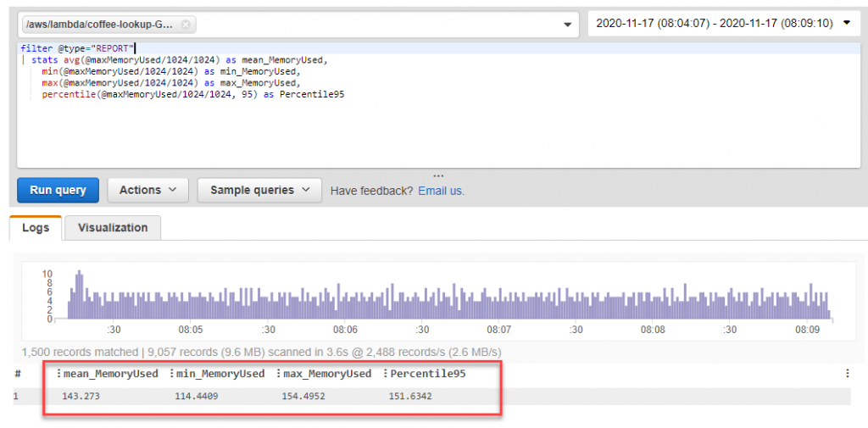The height and width of the screenshot is (428, 868).
Task: Switch to the Visualization tab
Action: pyautogui.click(x=113, y=228)
